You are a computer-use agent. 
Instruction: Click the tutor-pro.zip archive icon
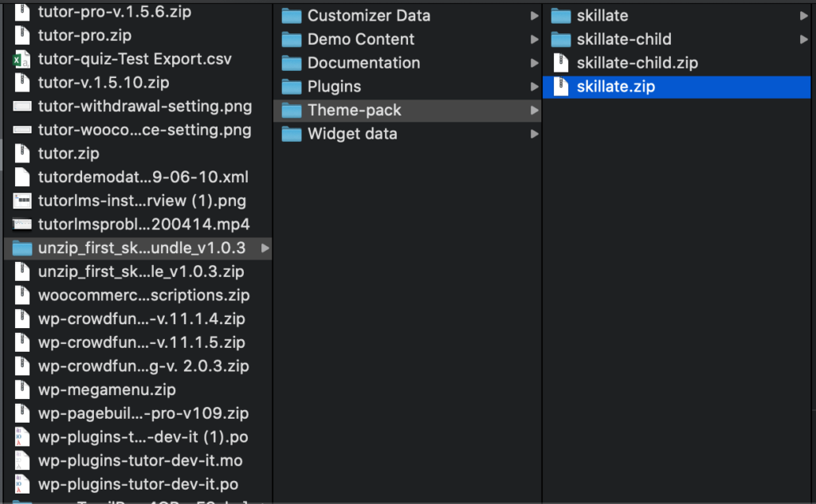[x=22, y=35]
